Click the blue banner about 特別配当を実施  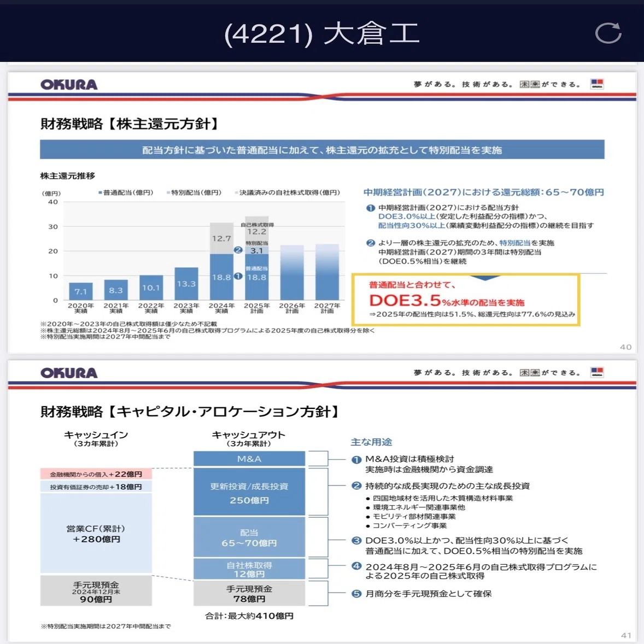pyautogui.click(x=322, y=149)
